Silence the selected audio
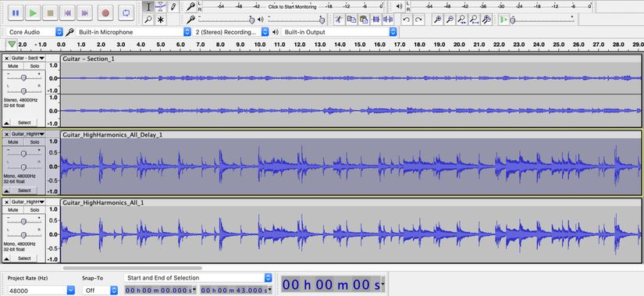 388,20
